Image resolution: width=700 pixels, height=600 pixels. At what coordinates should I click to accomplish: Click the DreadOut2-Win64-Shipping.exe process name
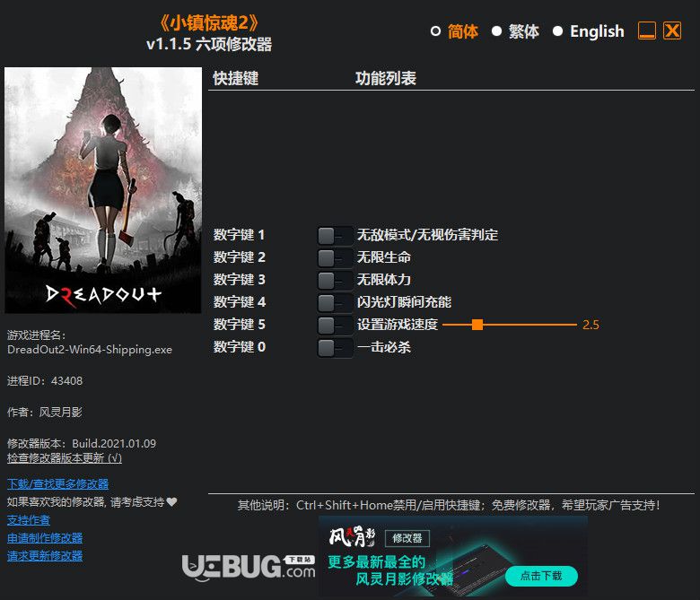coord(90,350)
